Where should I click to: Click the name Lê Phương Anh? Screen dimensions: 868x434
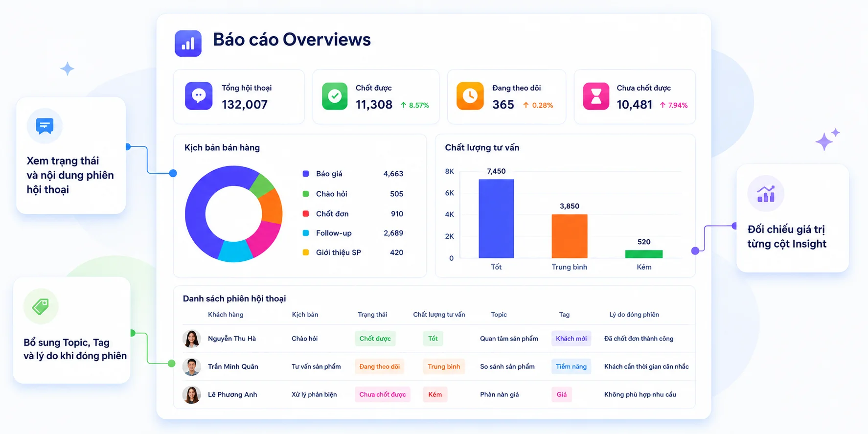click(x=232, y=394)
